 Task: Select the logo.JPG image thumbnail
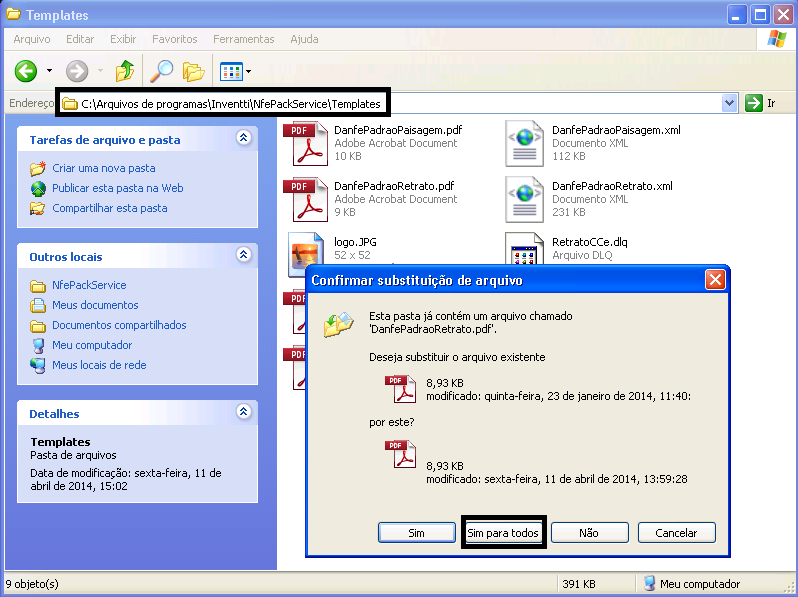click(304, 253)
